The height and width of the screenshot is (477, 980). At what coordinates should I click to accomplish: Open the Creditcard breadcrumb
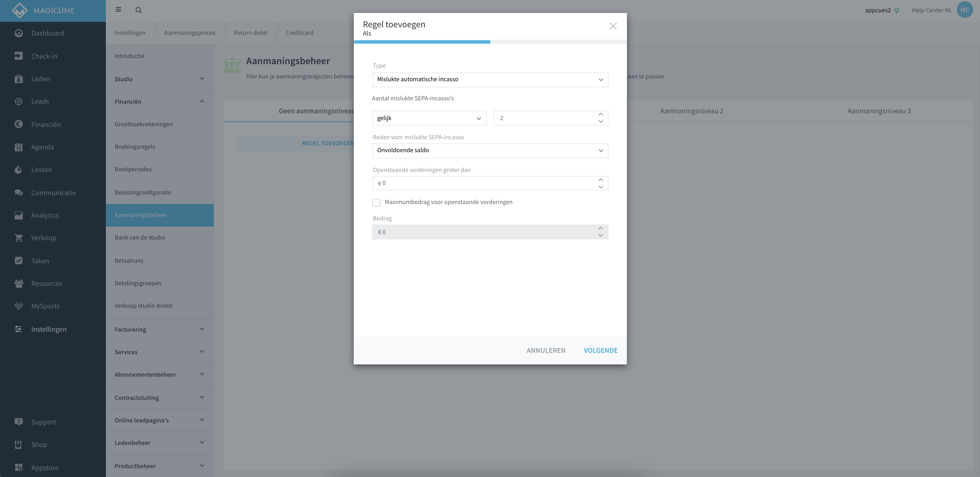299,33
